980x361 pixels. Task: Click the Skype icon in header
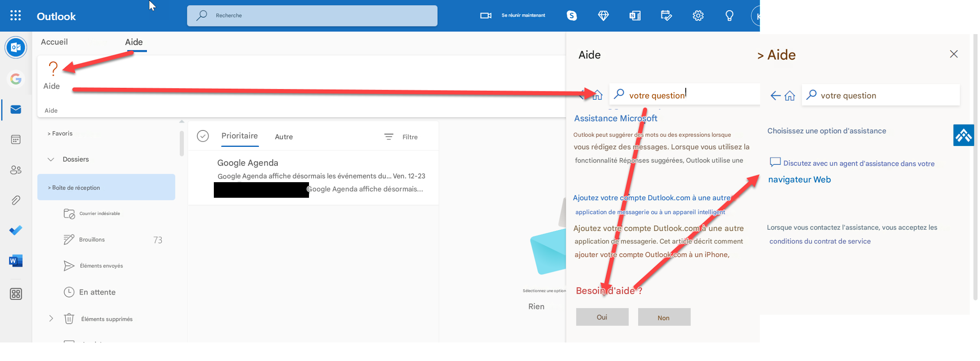tap(572, 16)
